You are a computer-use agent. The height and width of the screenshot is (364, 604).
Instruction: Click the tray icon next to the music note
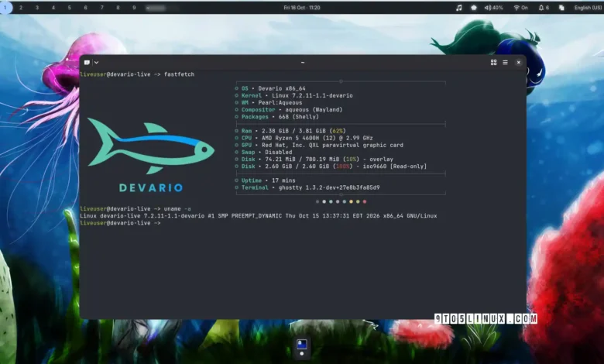(474, 8)
